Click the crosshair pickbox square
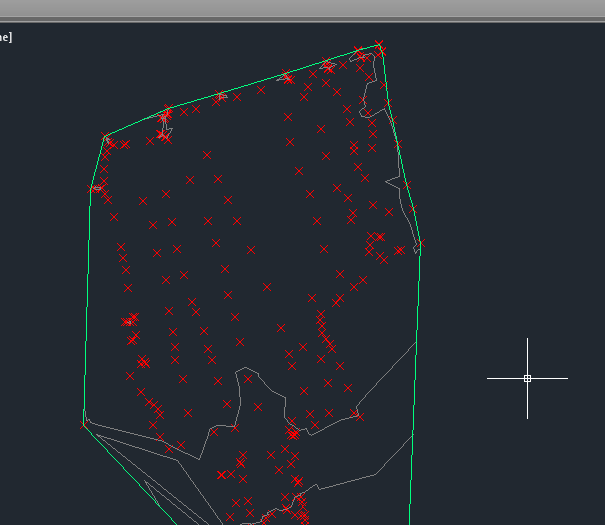The image size is (605, 525). (527, 378)
